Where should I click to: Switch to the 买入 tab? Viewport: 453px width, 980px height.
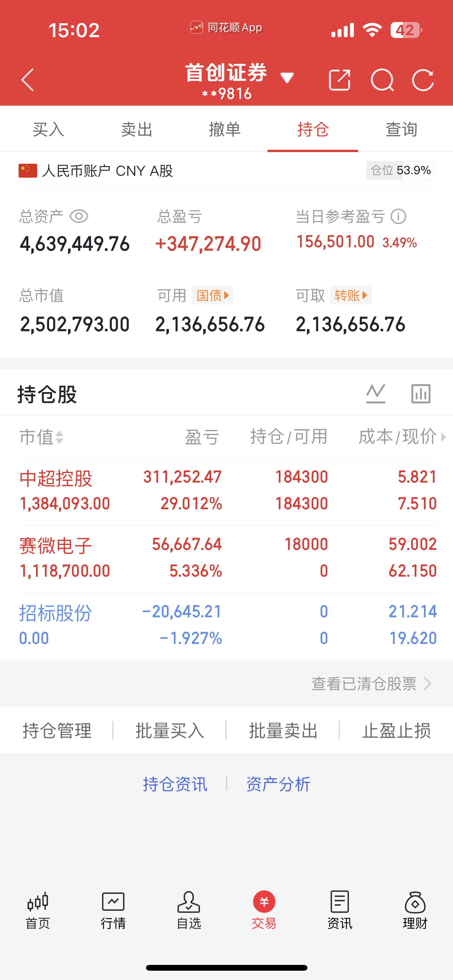pos(48,129)
